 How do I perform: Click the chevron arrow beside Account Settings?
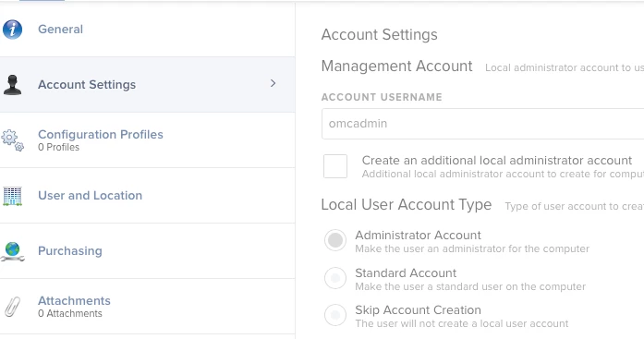[x=273, y=83]
